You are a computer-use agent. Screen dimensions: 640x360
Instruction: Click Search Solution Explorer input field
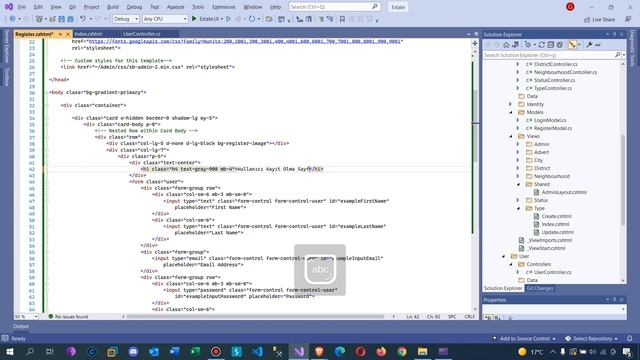[x=549, y=55]
